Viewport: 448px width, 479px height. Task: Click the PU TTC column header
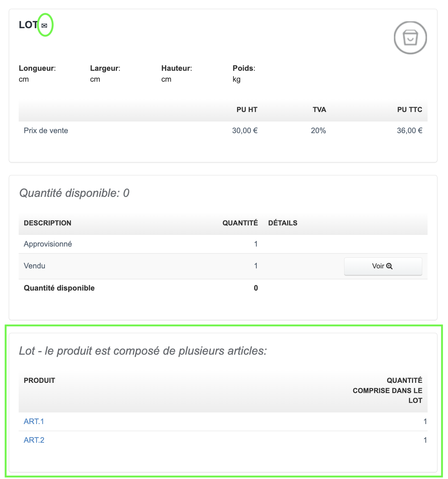(409, 110)
